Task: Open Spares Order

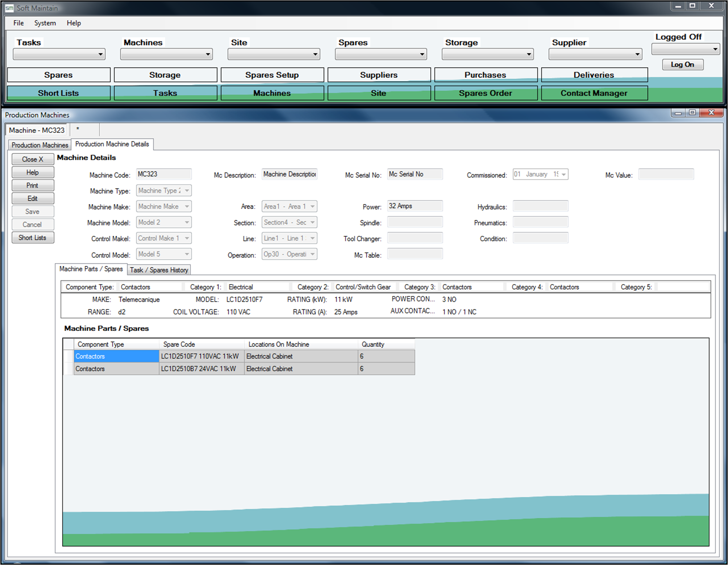Action: point(485,93)
